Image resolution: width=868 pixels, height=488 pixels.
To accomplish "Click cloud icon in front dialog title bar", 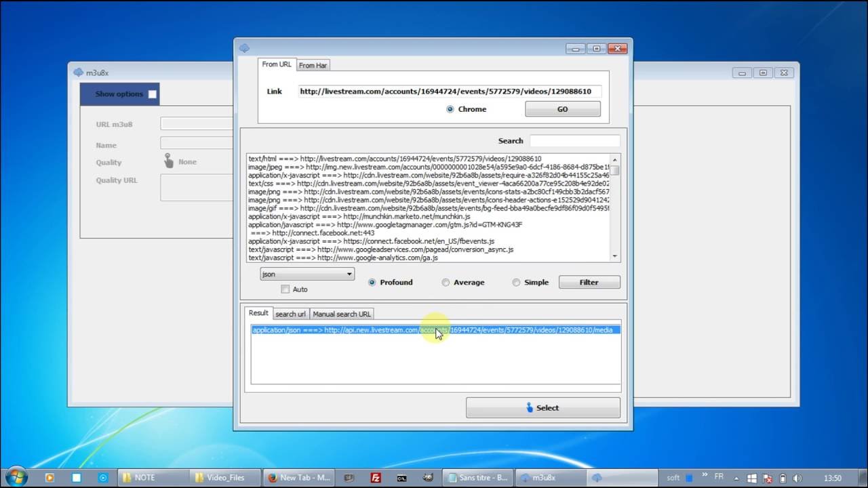I will click(x=245, y=48).
